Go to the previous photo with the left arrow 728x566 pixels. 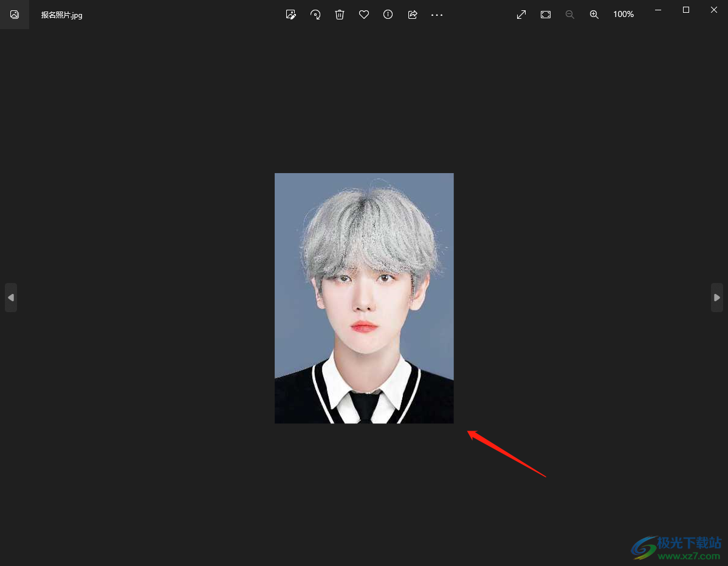[11, 298]
